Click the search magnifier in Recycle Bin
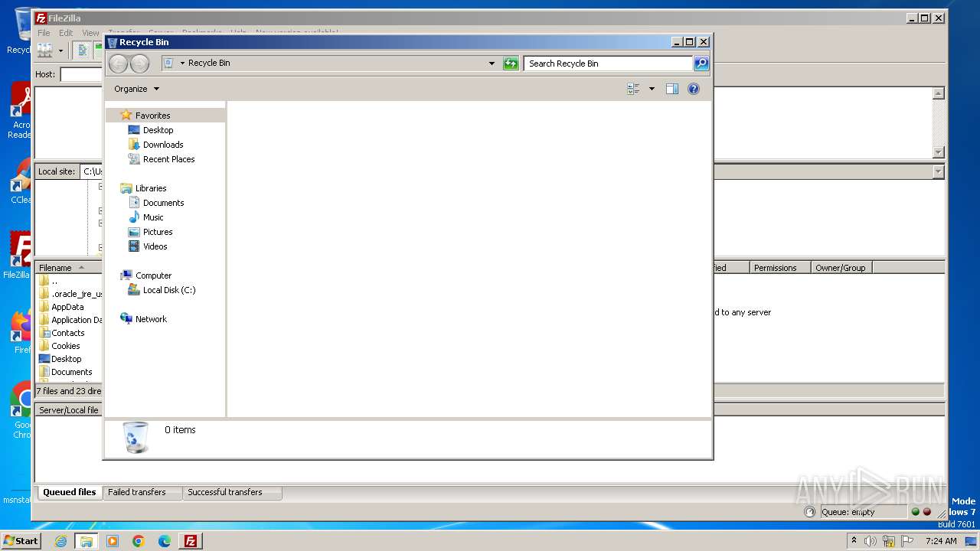The height and width of the screenshot is (551, 980). 701,64
